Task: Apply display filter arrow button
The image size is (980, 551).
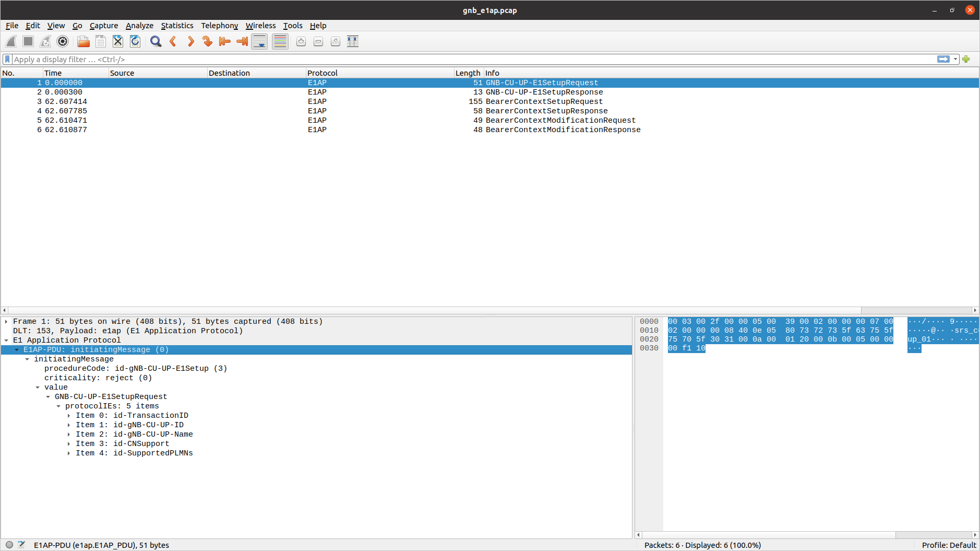Action: (x=943, y=60)
